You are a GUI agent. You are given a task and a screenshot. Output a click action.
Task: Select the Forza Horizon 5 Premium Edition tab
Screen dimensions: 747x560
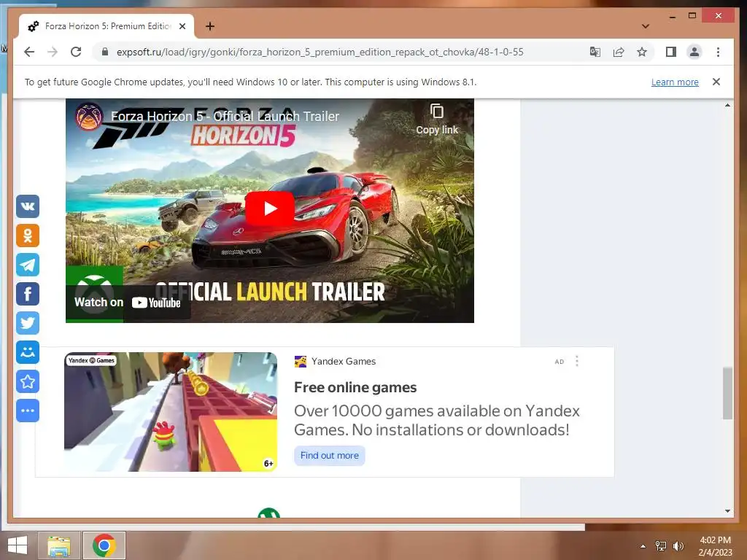tap(107, 26)
